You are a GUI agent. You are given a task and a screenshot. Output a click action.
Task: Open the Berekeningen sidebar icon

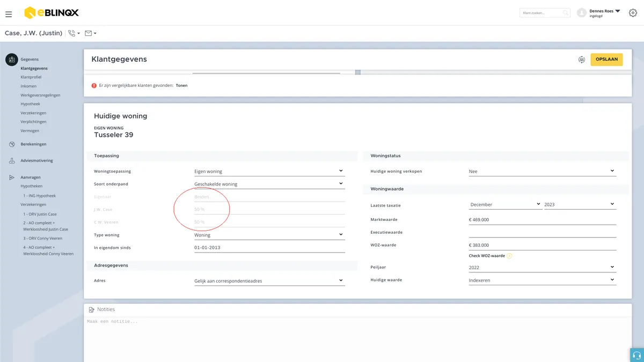[x=12, y=144]
